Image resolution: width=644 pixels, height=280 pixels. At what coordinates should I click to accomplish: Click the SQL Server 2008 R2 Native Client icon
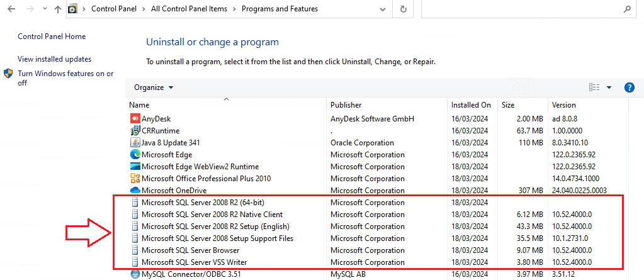[135, 215]
